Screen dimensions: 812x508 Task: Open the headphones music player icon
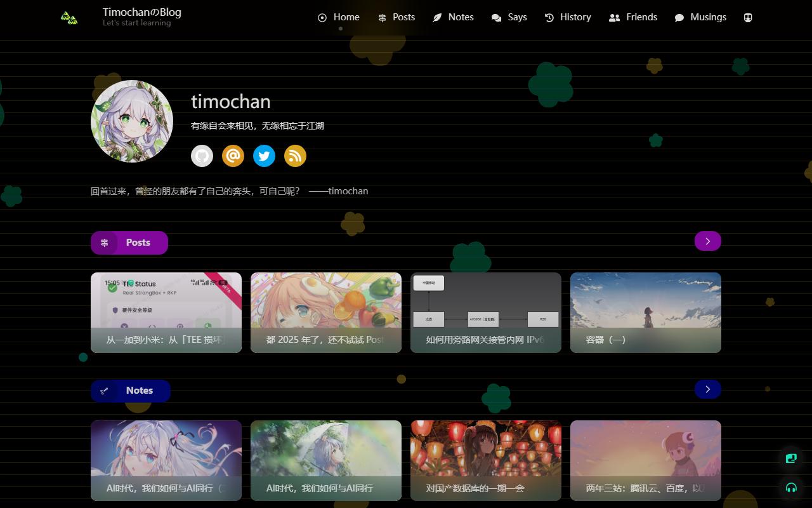tap(791, 488)
